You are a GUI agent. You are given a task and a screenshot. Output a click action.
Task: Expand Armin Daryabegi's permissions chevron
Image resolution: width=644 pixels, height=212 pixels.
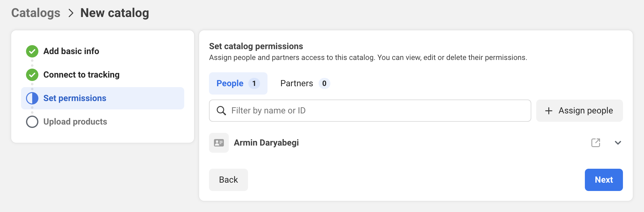pyautogui.click(x=618, y=143)
